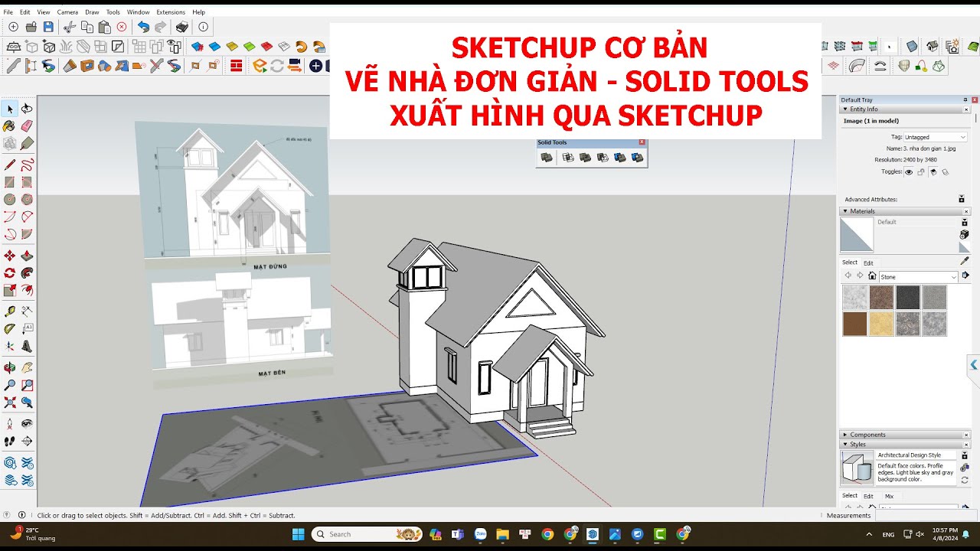Click the Windows taskbar Search box

[367, 534]
